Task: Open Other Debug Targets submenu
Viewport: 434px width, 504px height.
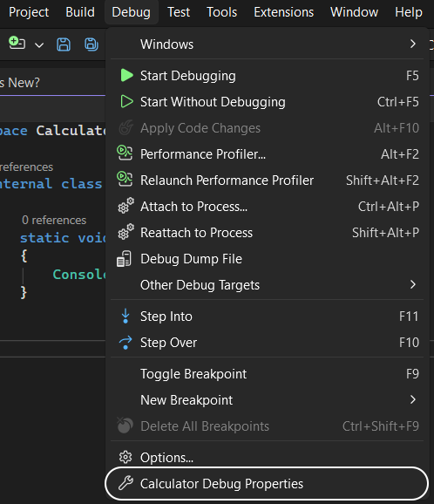Action: (x=267, y=285)
